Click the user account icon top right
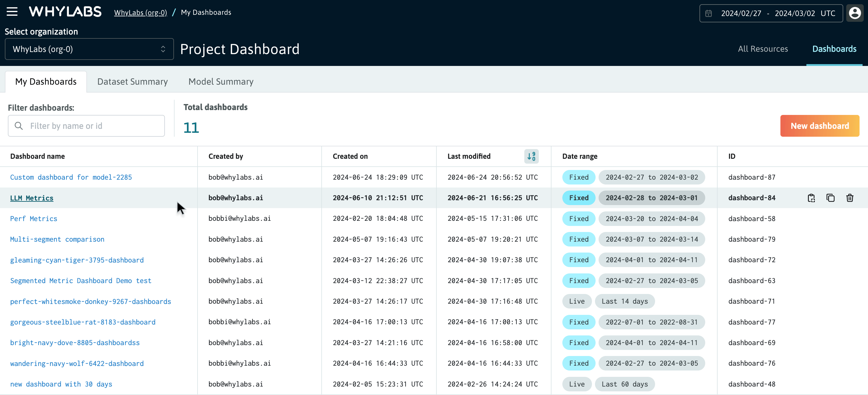Image resolution: width=868 pixels, height=395 pixels. 855,12
